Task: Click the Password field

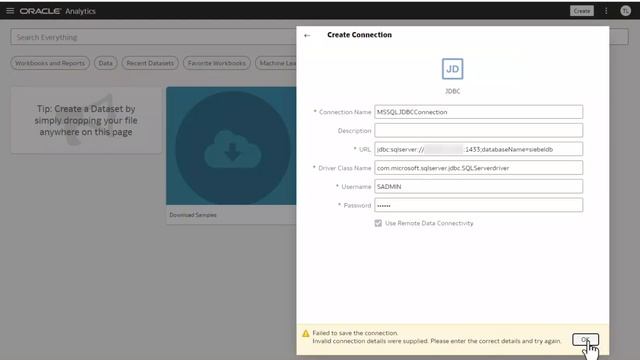Action: [478, 205]
